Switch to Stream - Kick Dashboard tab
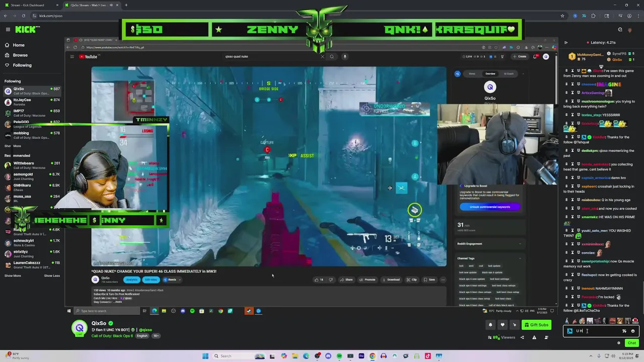This screenshot has height=362, width=644. 30,5
